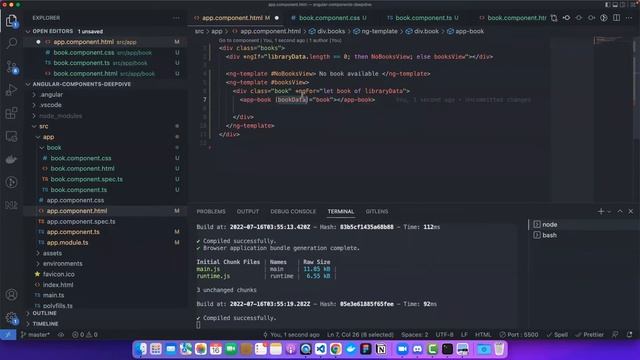Open the Docker view in the activity bar

[11, 159]
